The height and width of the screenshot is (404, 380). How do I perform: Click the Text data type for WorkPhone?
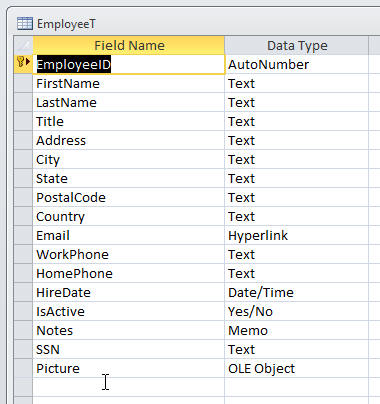[x=297, y=254]
